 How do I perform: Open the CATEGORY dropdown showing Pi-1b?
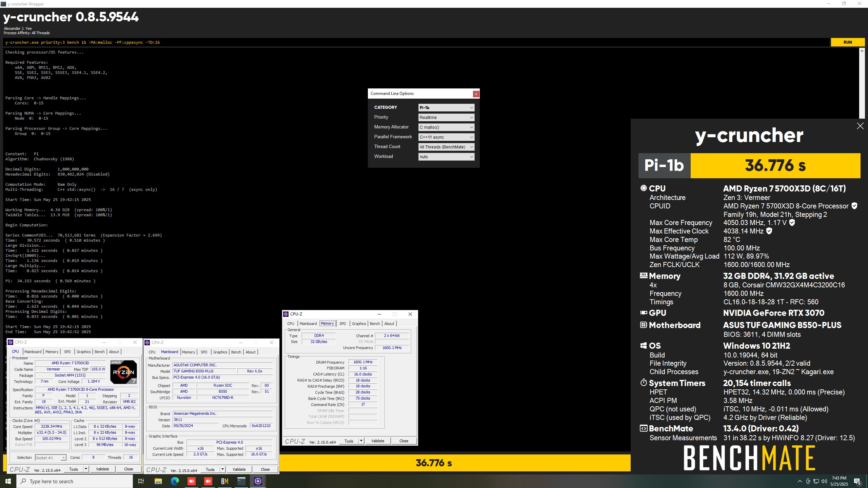(x=446, y=108)
